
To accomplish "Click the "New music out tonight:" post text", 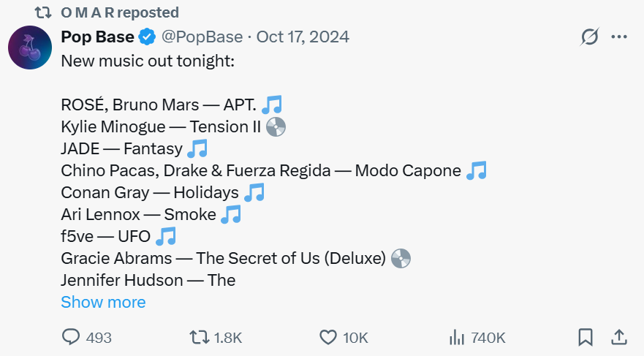I will pyautogui.click(x=148, y=61).
